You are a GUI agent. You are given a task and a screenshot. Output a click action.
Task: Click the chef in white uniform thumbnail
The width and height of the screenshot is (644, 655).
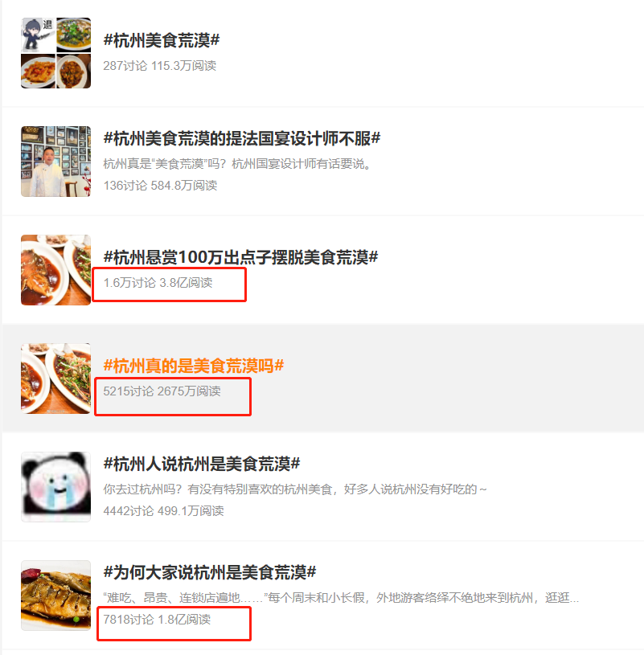[56, 162]
